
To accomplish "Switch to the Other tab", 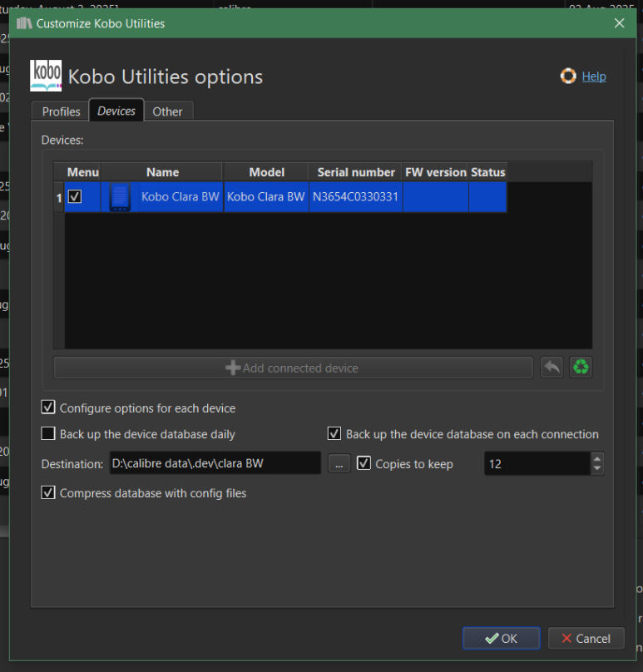I will (167, 111).
